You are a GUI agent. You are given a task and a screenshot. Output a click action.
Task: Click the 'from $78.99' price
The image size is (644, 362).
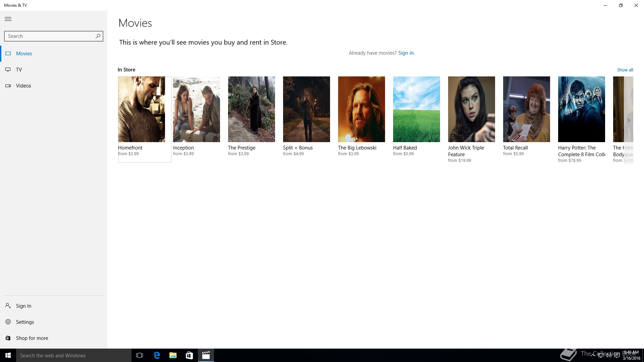[570, 161]
